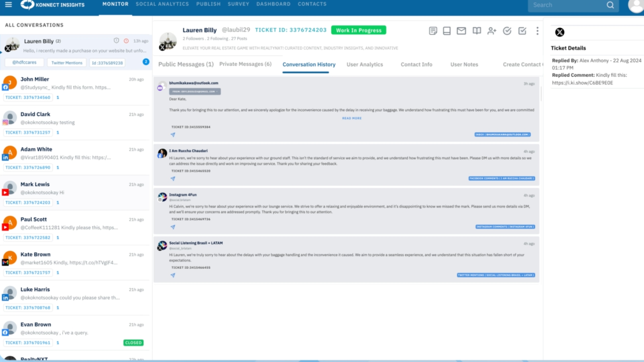Click the search magnifier in the top bar

pos(610,5)
